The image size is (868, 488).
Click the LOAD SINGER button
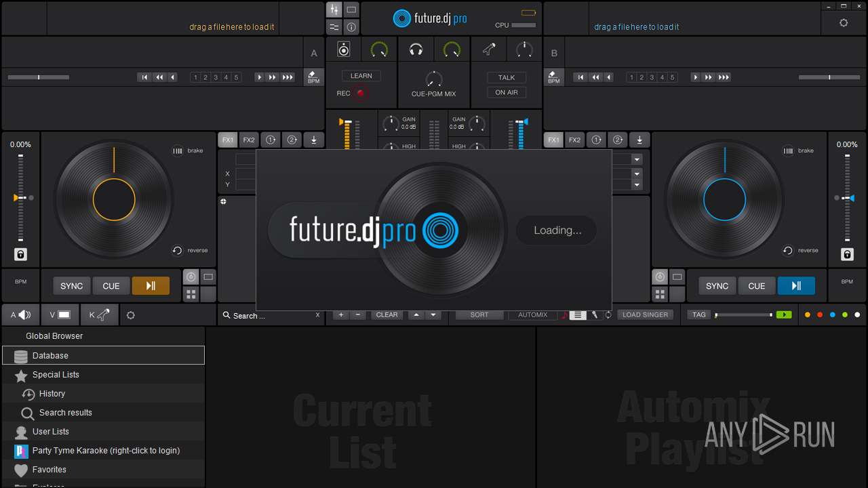(x=646, y=314)
